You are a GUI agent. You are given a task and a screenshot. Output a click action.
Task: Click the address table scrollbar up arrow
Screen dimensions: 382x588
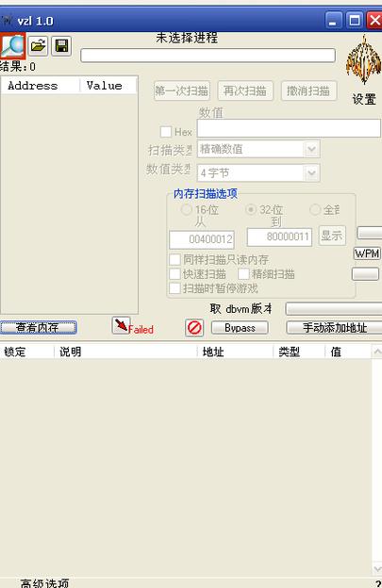376,351
